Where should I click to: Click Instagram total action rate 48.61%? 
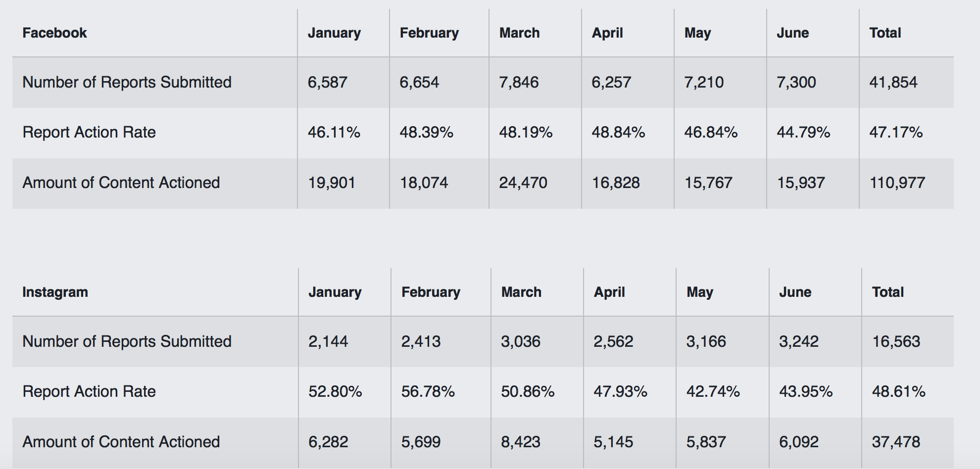pyautogui.click(x=899, y=392)
